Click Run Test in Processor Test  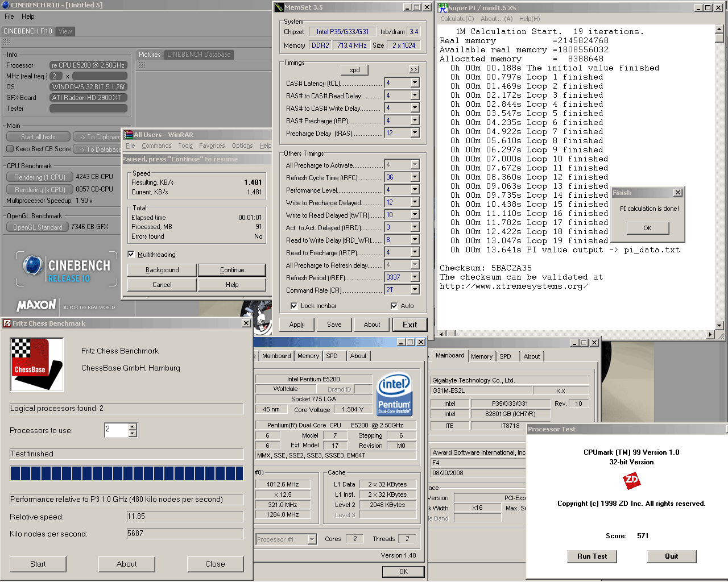(x=592, y=556)
